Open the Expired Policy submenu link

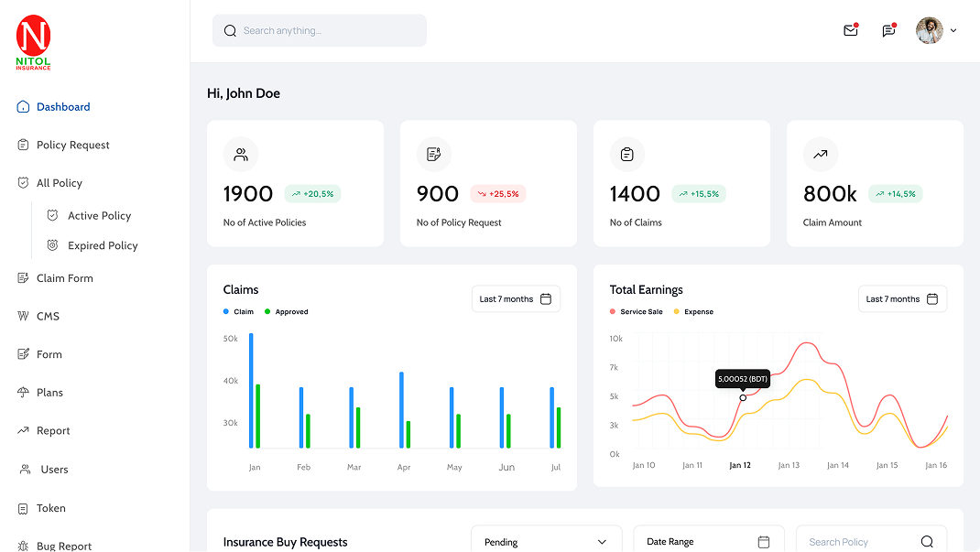click(103, 245)
